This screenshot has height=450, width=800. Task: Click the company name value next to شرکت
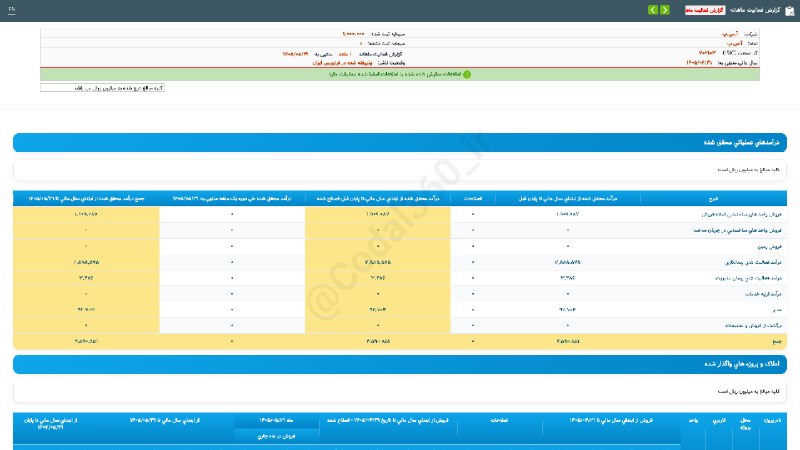point(731,34)
